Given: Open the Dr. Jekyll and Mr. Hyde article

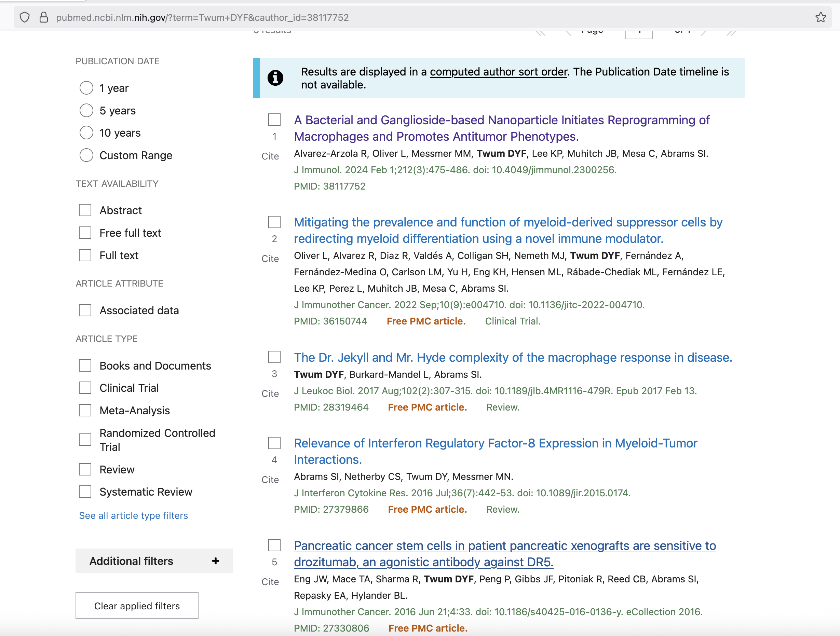Looking at the screenshot, I should (x=513, y=358).
